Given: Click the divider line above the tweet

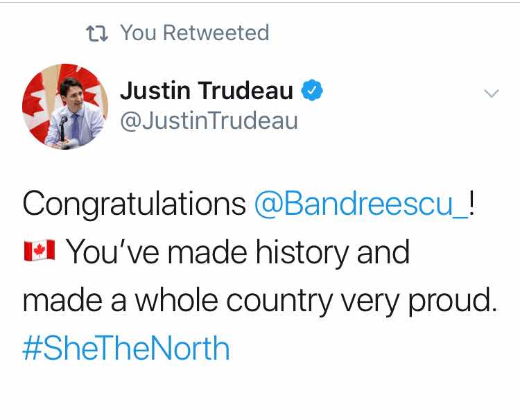Looking at the screenshot, I should coord(260,3).
